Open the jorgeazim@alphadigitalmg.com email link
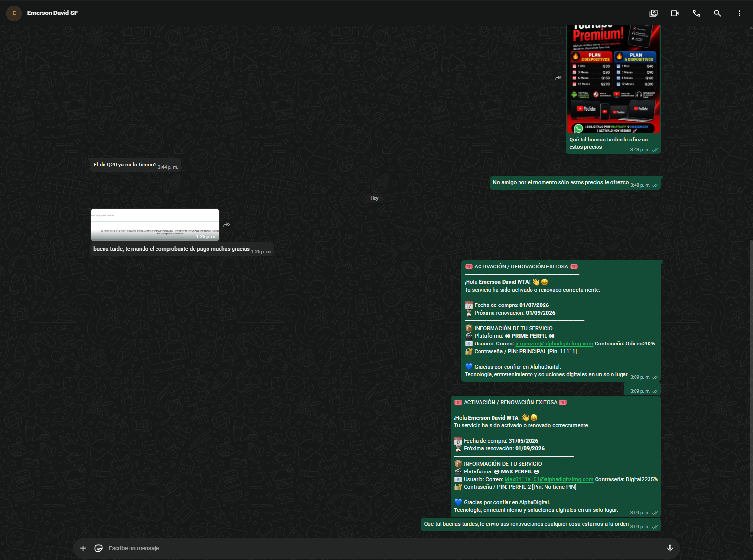Viewport: 753px width, 560px height. click(x=554, y=344)
